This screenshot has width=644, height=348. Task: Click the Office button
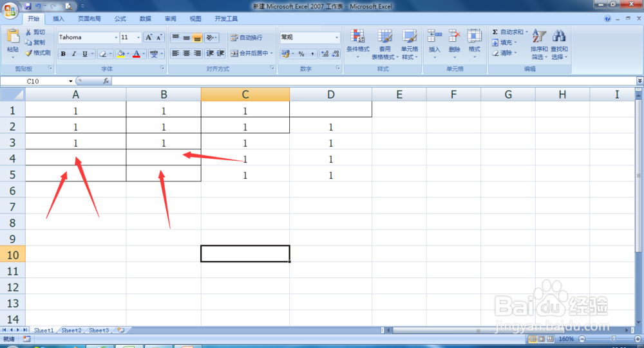[10, 10]
